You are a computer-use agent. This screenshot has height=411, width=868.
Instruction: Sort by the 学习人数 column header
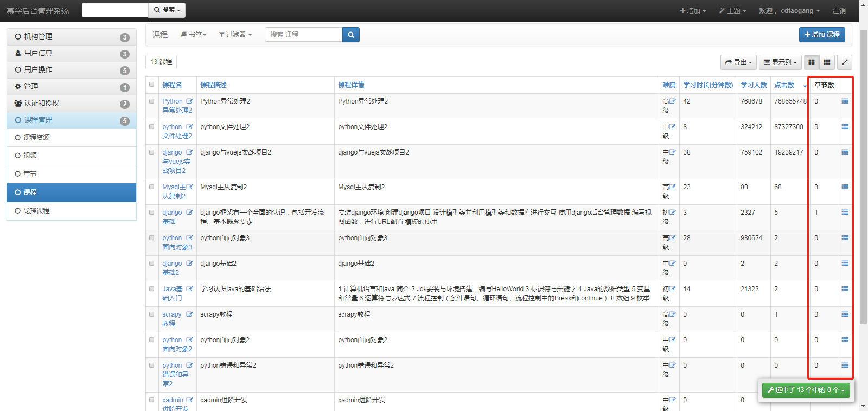tap(754, 85)
